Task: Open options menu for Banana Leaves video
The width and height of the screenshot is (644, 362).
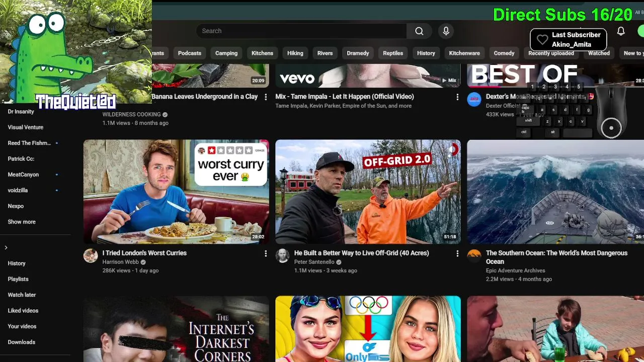Action: pyautogui.click(x=266, y=97)
